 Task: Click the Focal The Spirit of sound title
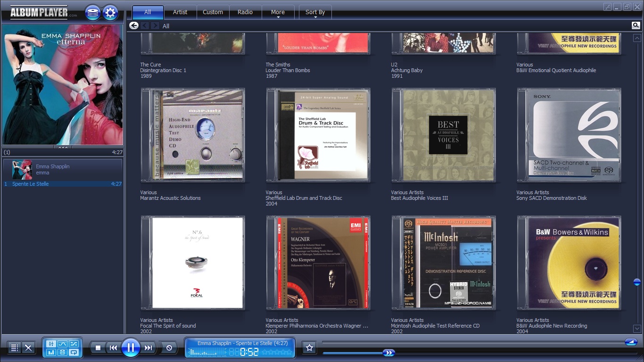click(x=168, y=326)
